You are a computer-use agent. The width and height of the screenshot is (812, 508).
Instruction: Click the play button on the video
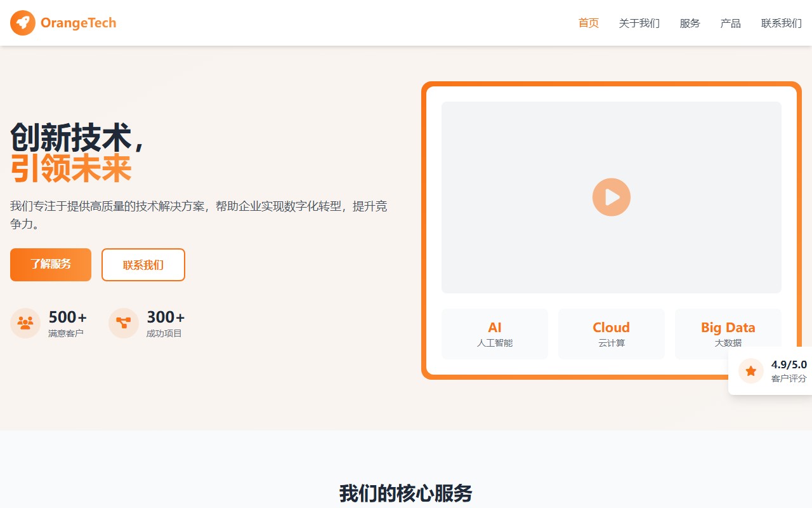(x=611, y=197)
